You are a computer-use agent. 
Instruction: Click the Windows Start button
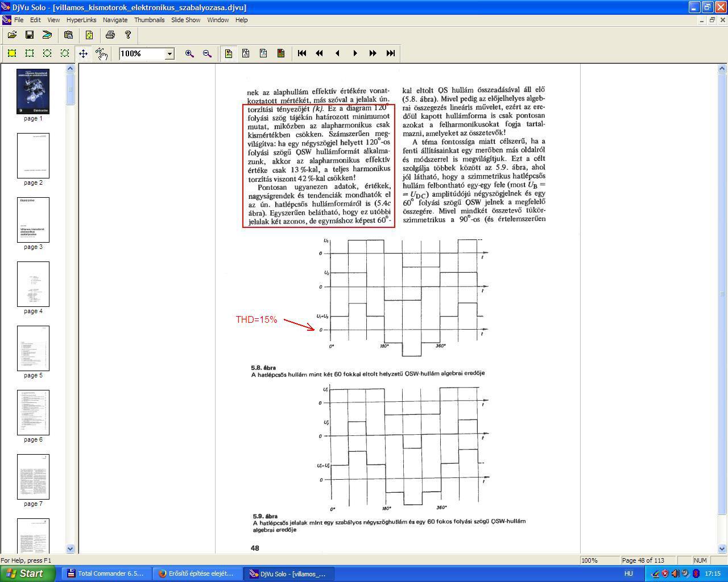tap(28, 573)
